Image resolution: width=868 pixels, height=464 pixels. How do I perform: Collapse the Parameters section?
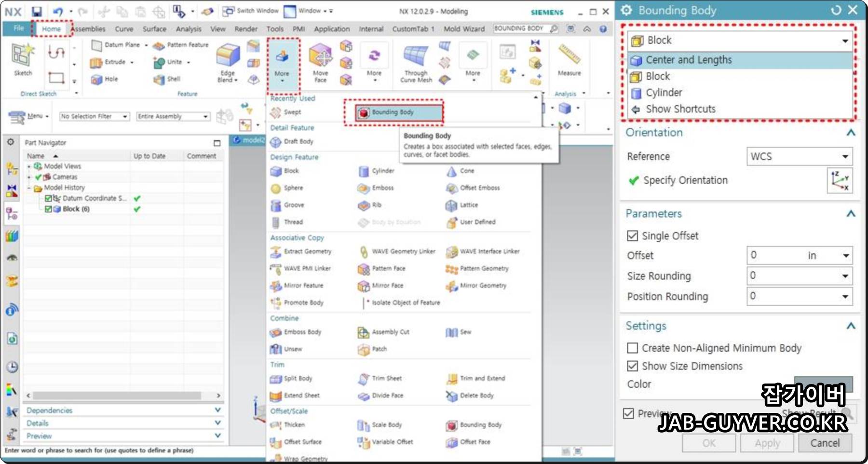(x=851, y=214)
